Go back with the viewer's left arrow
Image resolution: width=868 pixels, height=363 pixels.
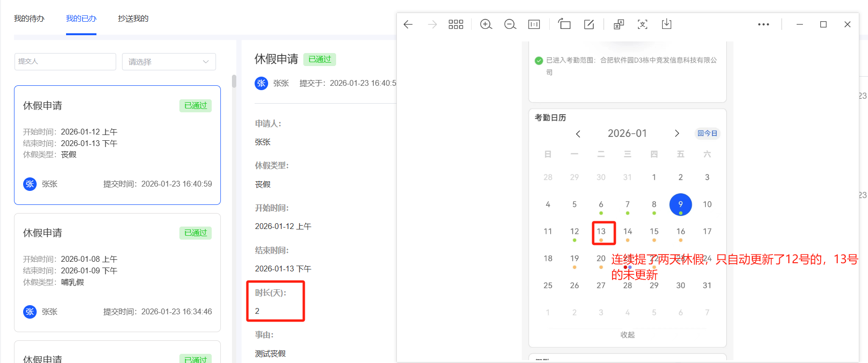(x=408, y=25)
